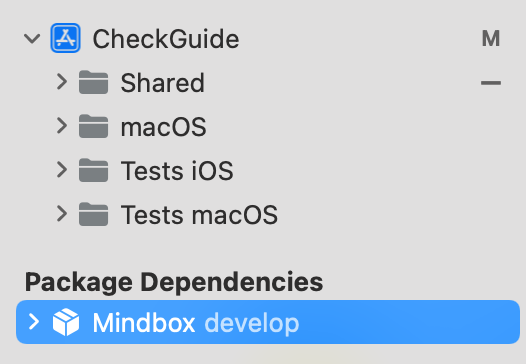The height and width of the screenshot is (364, 526).
Task: Expand the Mindbox package disclosure arrow
Action: coord(34,322)
